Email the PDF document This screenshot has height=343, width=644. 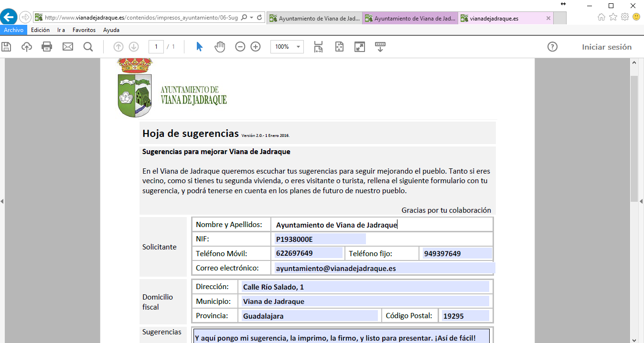point(67,46)
